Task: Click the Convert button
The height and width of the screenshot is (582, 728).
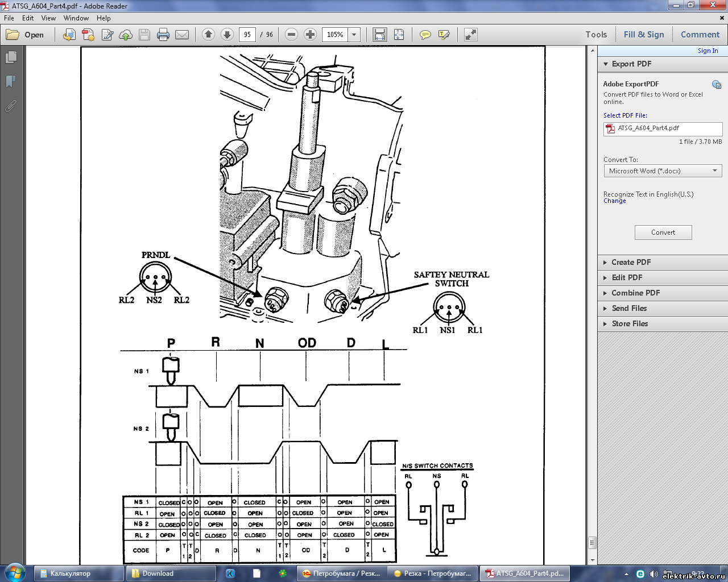Action: (663, 232)
